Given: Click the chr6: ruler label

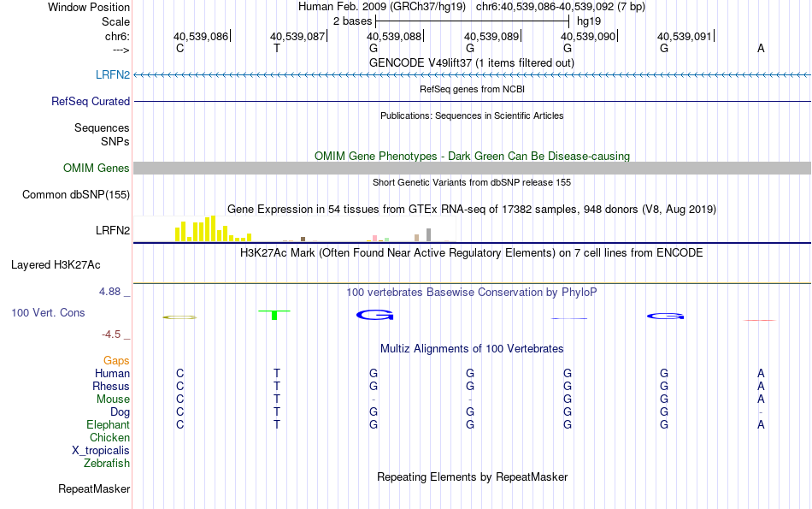Looking at the screenshot, I should click(x=117, y=36).
